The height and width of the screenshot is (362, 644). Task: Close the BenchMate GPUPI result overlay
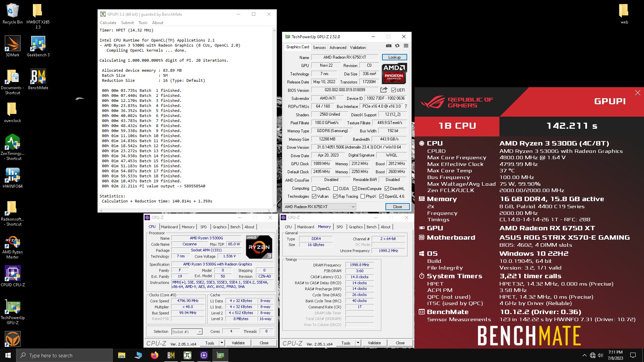coord(638,93)
